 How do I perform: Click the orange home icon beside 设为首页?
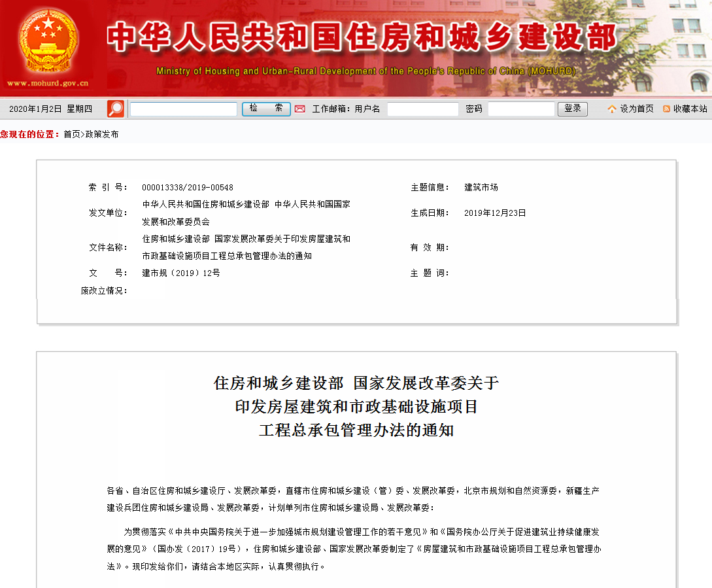pos(612,109)
